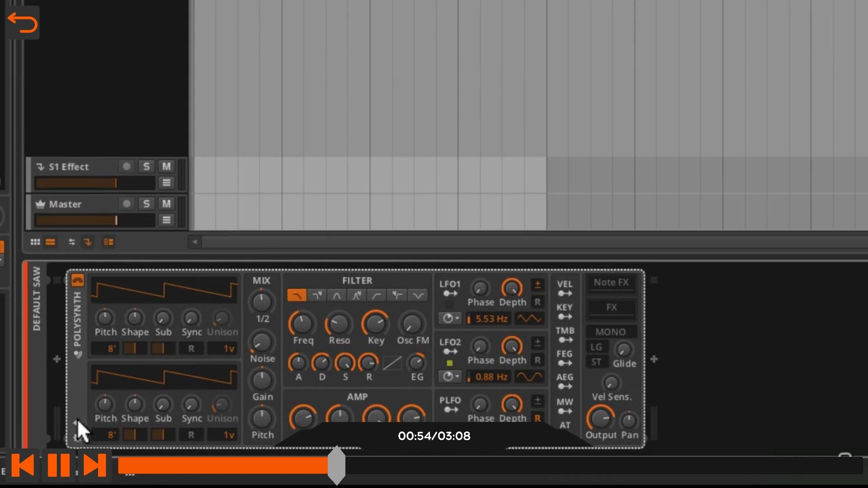This screenshot has height=488, width=868.
Task: Click the TMB modulation routing arrow
Action: pos(565,340)
